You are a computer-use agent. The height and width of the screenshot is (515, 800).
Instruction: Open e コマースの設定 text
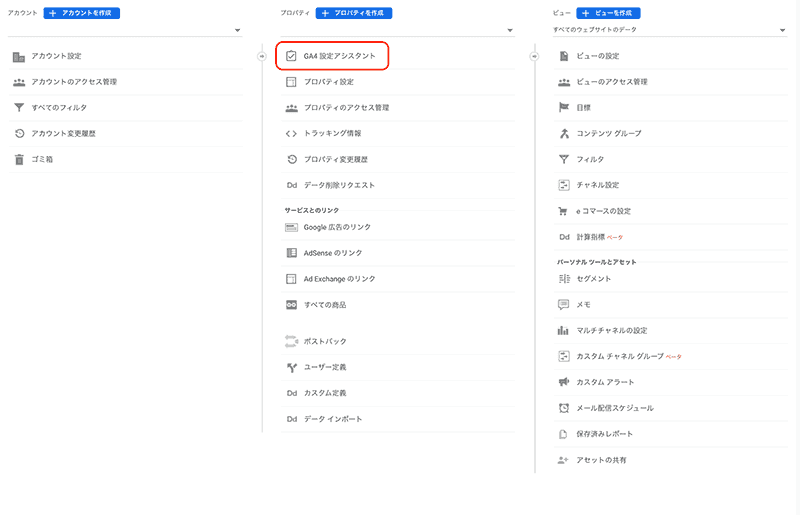604,211
